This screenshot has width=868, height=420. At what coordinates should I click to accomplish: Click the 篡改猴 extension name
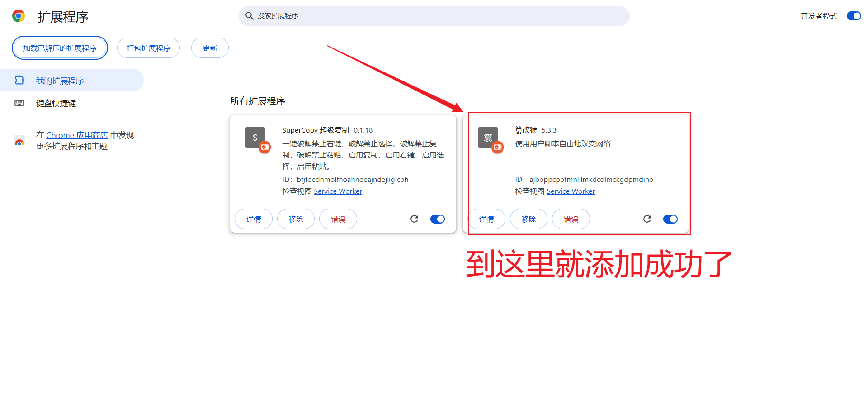tap(526, 130)
